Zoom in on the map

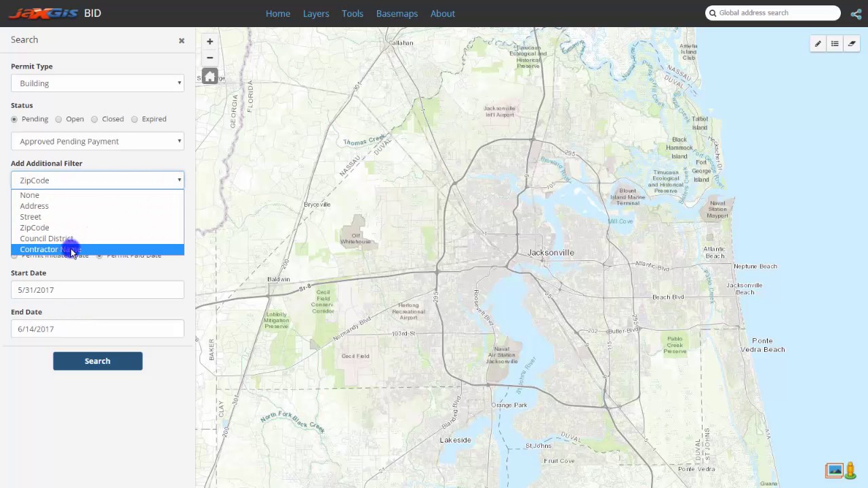point(210,41)
